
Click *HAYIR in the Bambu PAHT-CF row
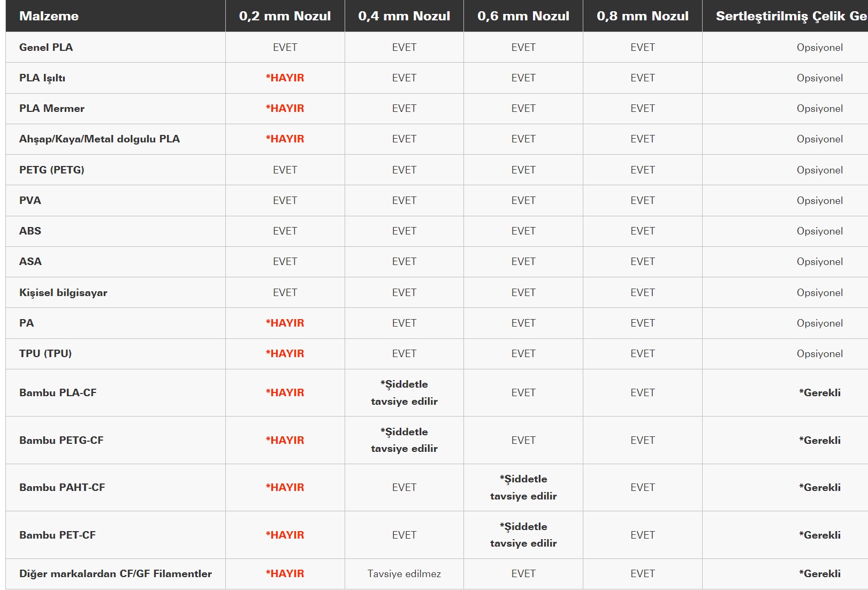[x=285, y=487]
